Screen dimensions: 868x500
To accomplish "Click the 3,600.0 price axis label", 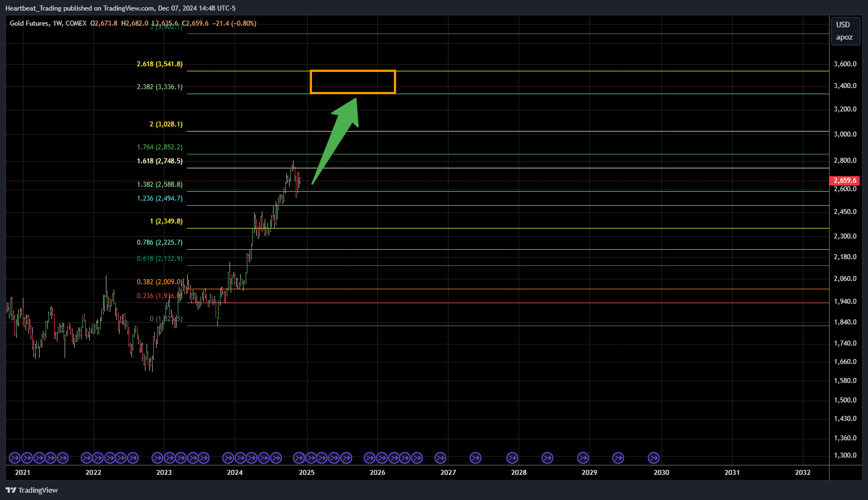I will tap(845, 64).
